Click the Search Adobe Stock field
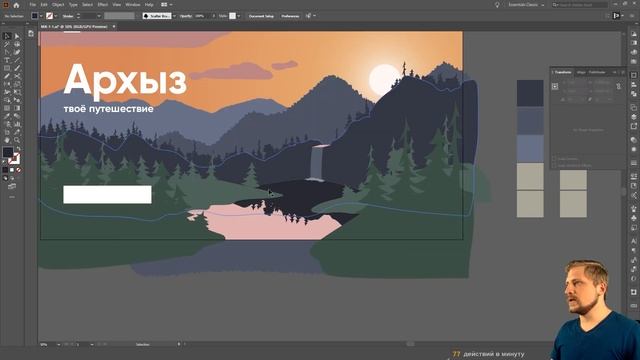The image size is (640, 360). 580,5
